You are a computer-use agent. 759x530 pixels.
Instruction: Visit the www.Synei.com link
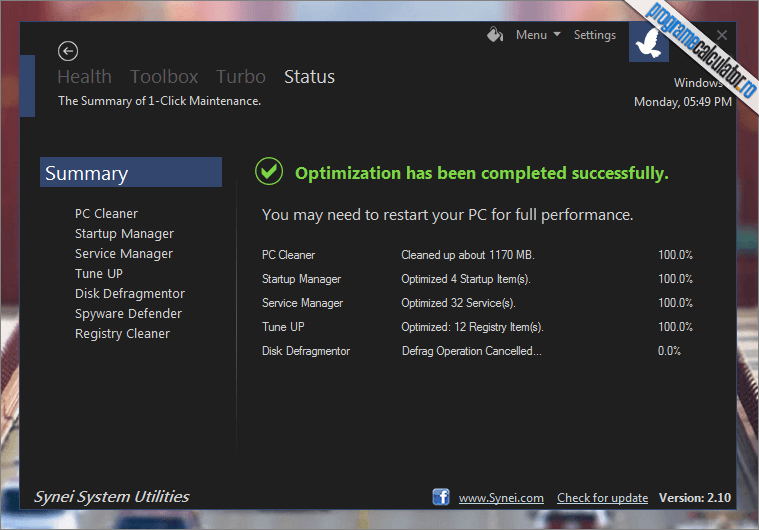[x=501, y=498]
